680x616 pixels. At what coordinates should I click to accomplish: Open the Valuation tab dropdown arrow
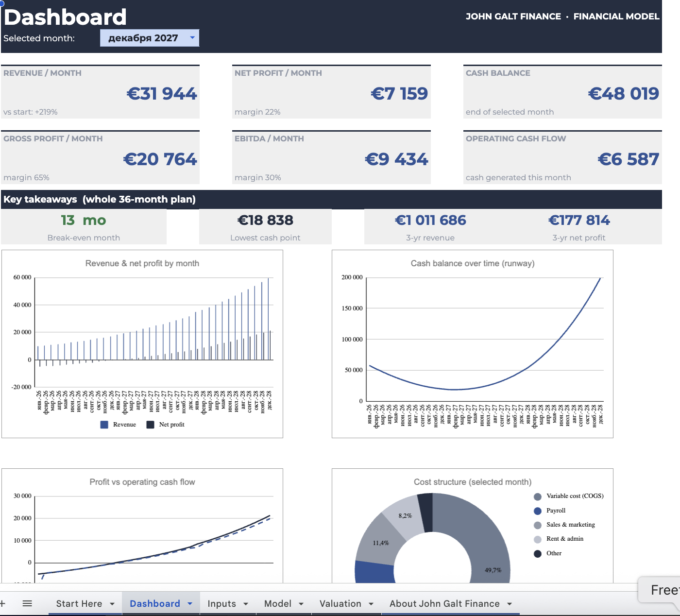coord(371,604)
